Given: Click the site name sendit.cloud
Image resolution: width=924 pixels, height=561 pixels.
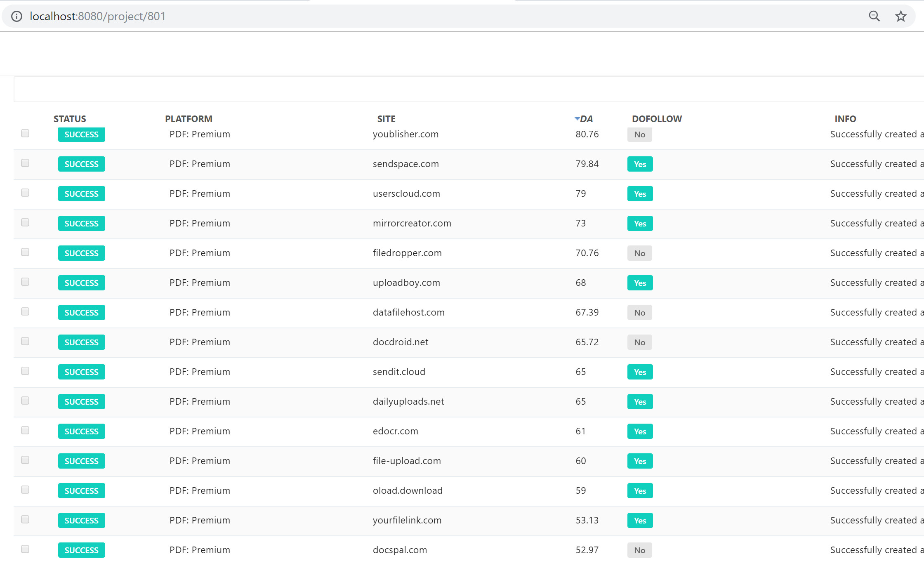Looking at the screenshot, I should coord(399,372).
